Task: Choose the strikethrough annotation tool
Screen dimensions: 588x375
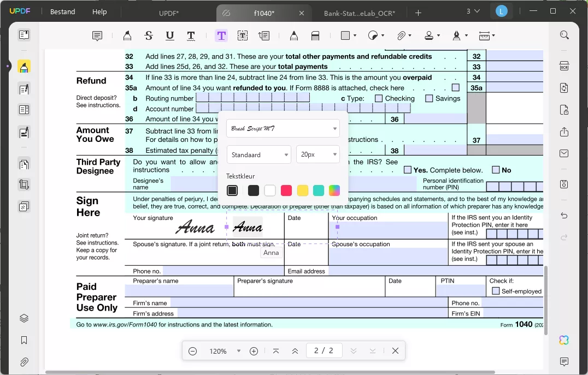Action: (x=149, y=35)
